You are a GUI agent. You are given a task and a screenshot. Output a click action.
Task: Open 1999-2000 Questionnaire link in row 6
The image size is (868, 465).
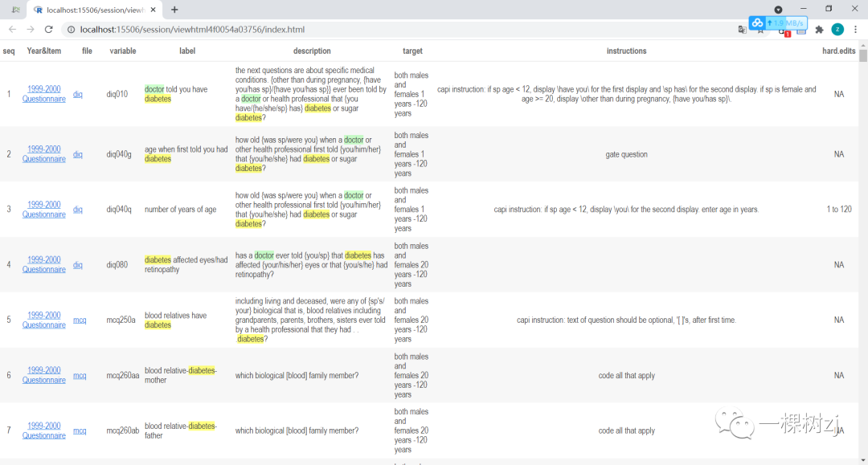[43, 375]
